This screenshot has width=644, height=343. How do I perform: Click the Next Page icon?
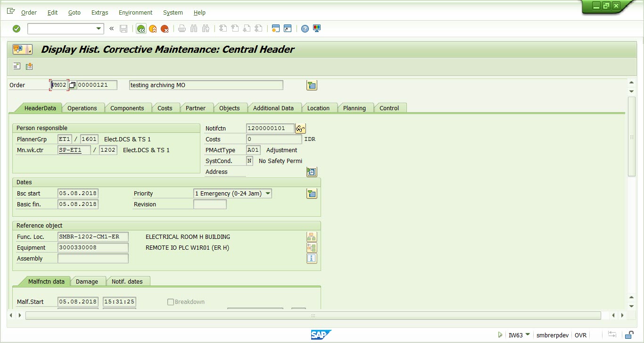247,29
